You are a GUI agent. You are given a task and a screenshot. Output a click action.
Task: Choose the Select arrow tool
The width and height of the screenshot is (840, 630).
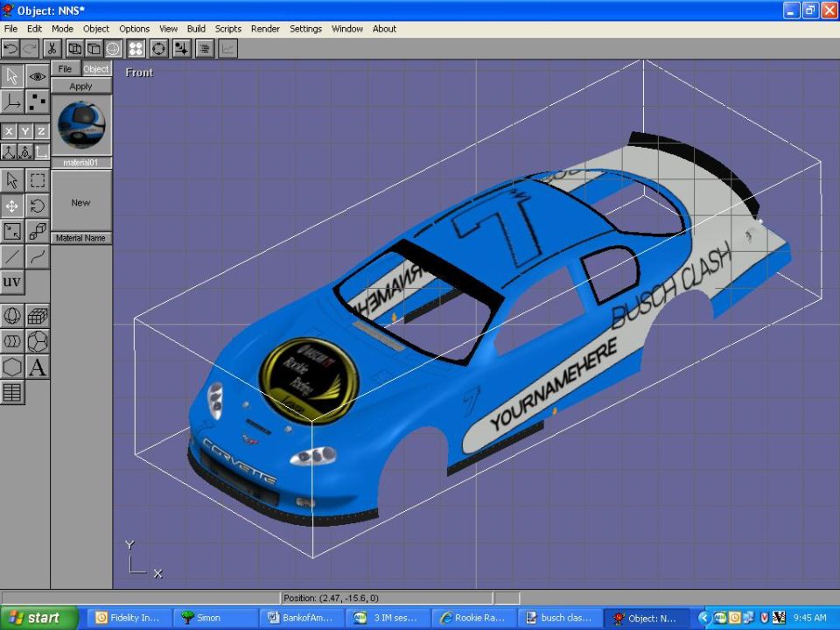click(11, 180)
